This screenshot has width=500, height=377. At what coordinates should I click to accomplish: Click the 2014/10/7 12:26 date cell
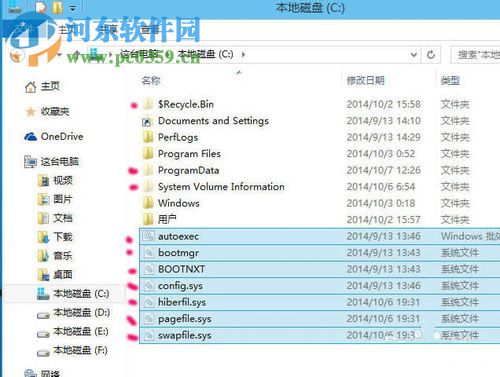click(383, 170)
